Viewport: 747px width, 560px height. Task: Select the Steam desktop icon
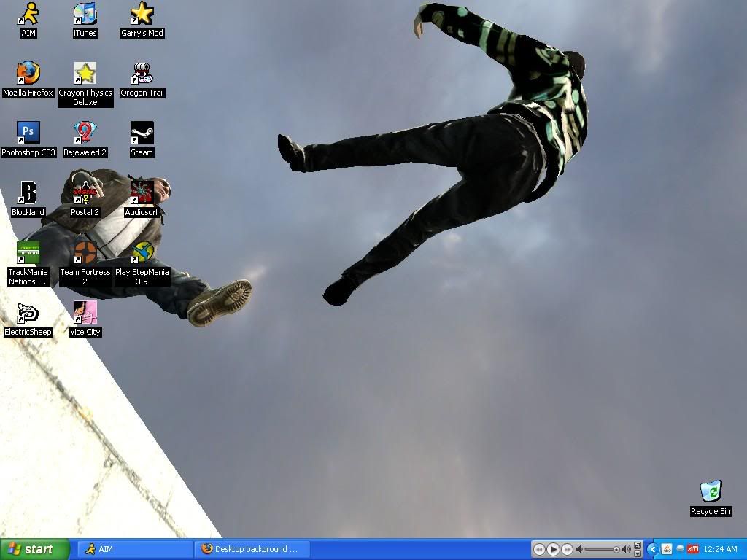(x=142, y=133)
